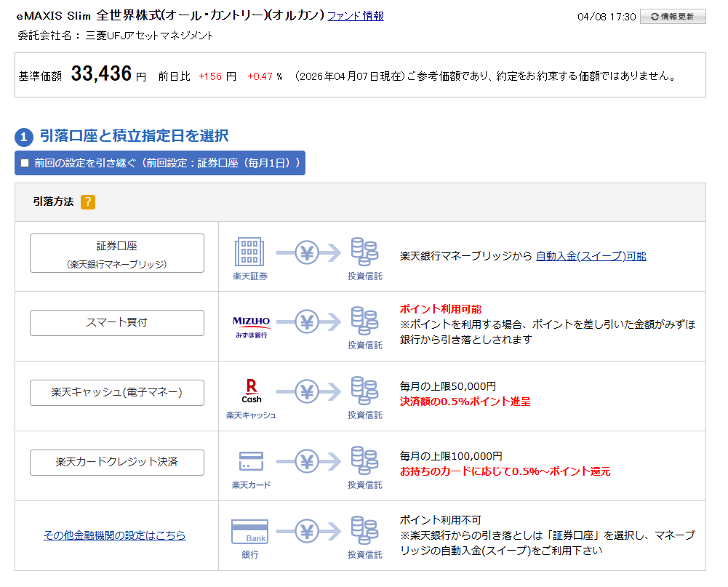Click coin stack icon in securities account row
The height and width of the screenshot is (587, 728).
click(364, 251)
